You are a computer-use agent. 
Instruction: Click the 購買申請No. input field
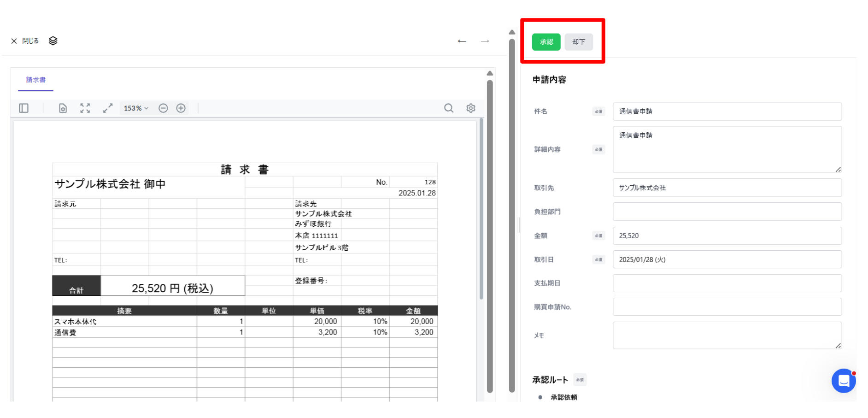pos(727,307)
